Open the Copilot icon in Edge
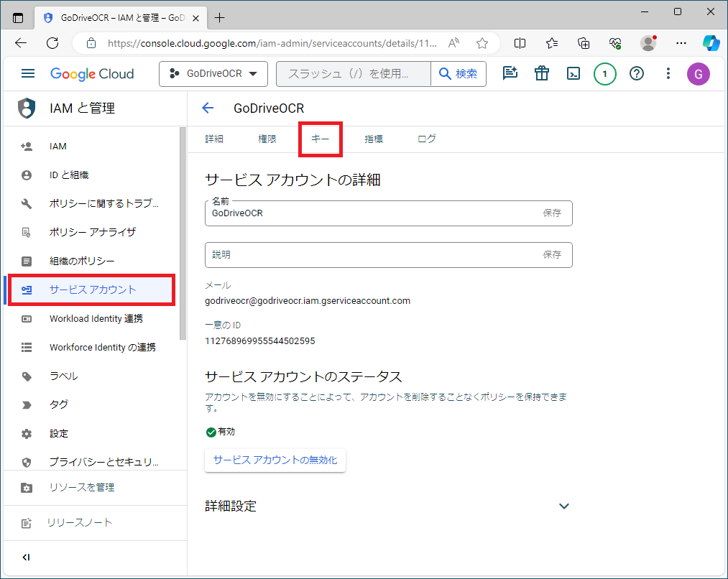Screen dimensions: 728x579 [711, 43]
